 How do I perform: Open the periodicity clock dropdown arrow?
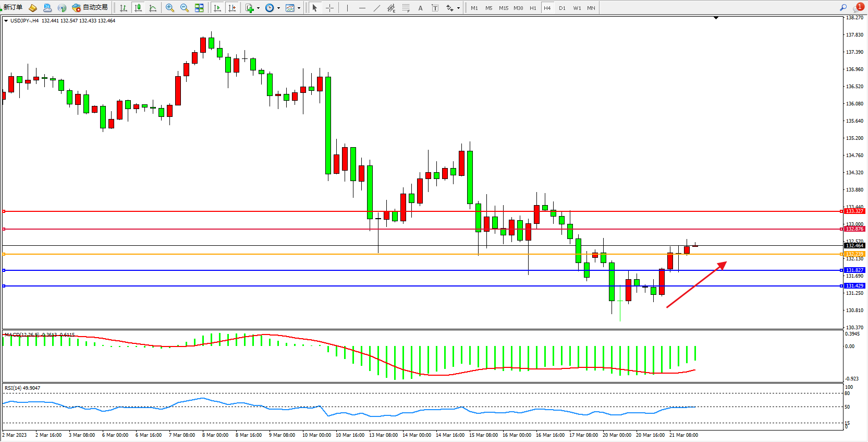coord(278,8)
